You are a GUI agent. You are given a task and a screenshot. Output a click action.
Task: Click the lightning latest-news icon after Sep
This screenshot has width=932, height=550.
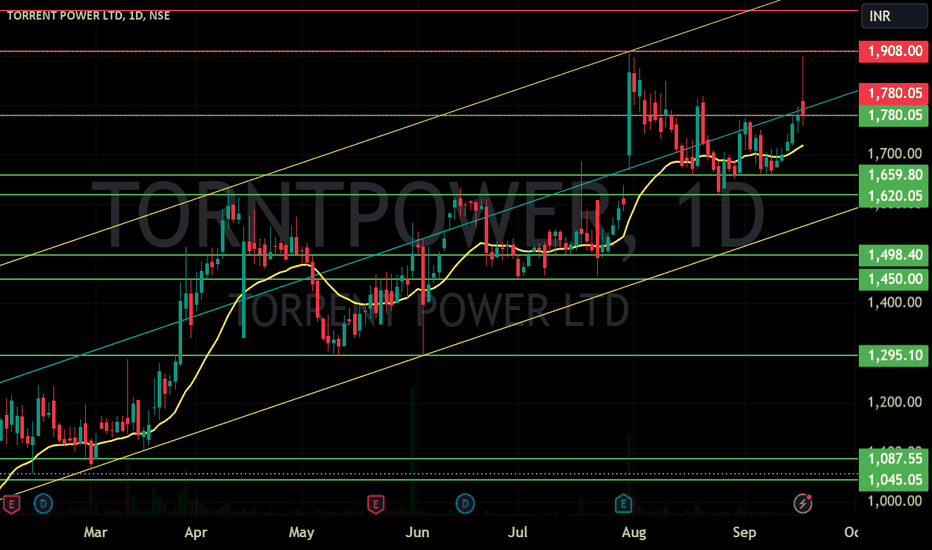(803, 504)
